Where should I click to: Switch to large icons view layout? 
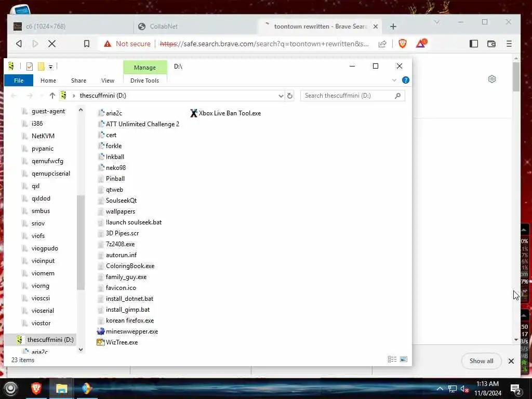[x=404, y=360]
